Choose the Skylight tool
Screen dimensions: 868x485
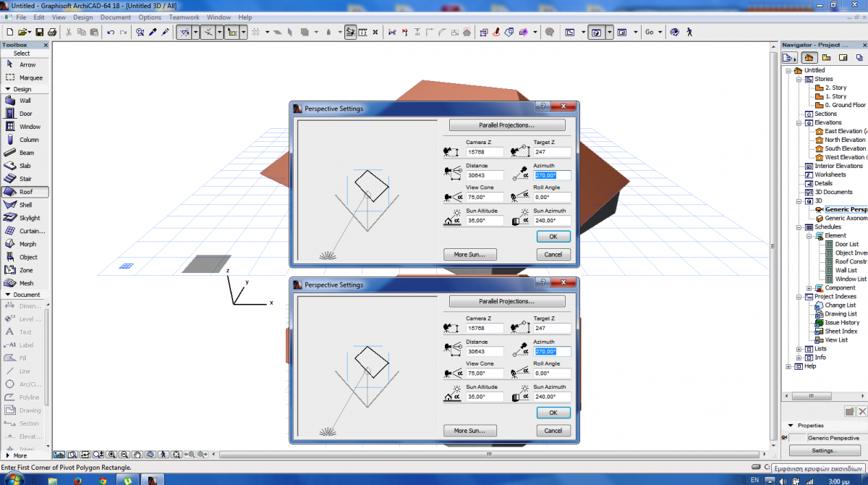pos(29,218)
